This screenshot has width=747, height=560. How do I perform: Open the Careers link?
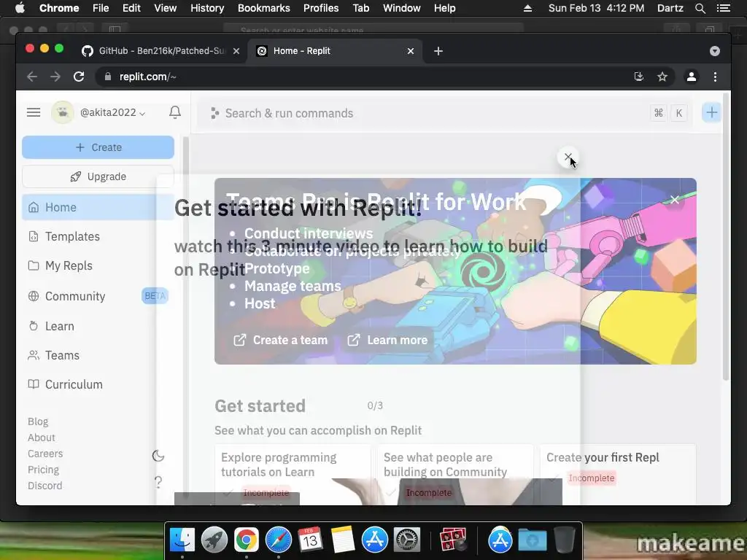coord(45,454)
